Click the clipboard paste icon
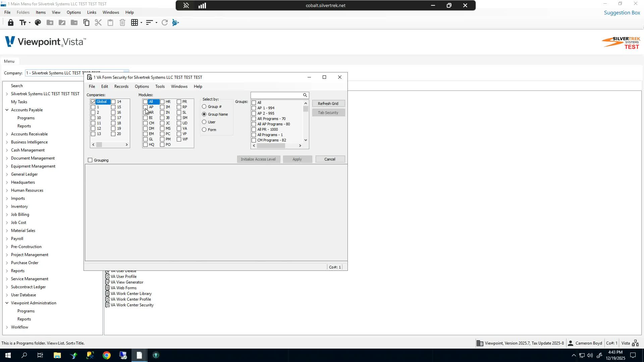This screenshot has width=644, height=362. coord(110,22)
